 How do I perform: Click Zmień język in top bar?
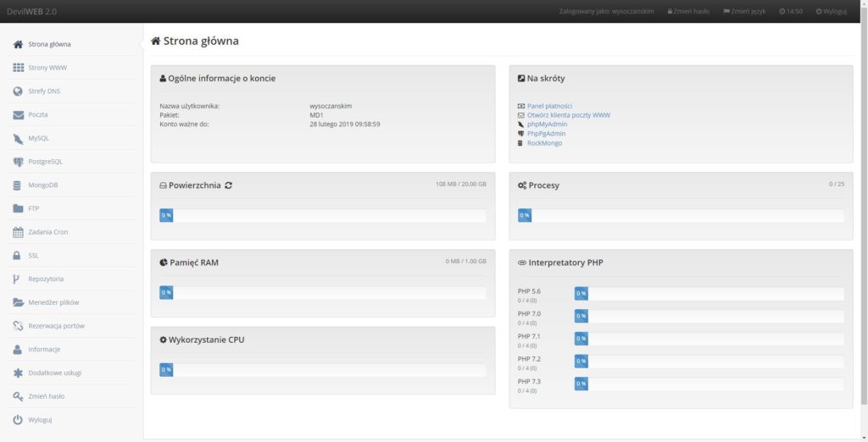click(744, 11)
